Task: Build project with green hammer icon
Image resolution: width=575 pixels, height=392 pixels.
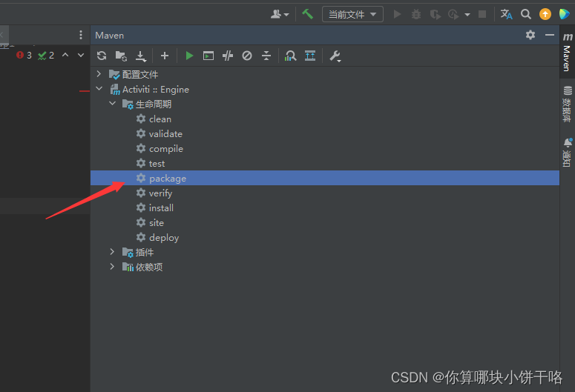Action: pyautogui.click(x=307, y=14)
